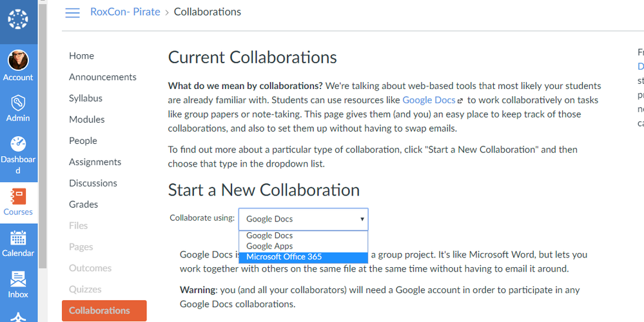Open Announcements in course menu
This screenshot has width=644, height=322.
click(x=102, y=77)
